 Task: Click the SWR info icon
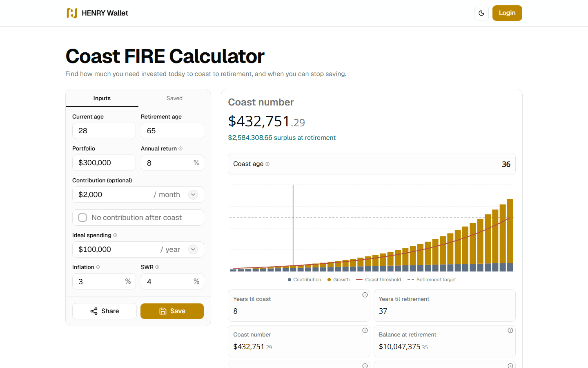[x=157, y=267]
